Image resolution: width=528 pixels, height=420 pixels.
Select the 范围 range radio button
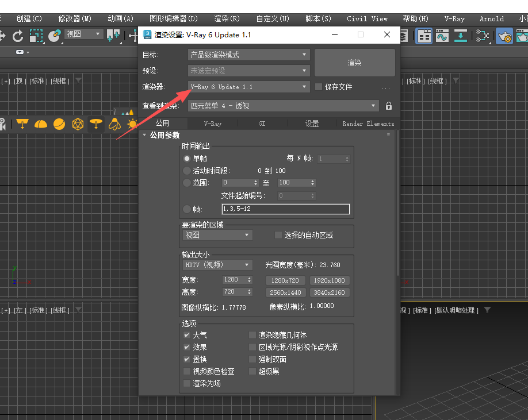coord(186,183)
